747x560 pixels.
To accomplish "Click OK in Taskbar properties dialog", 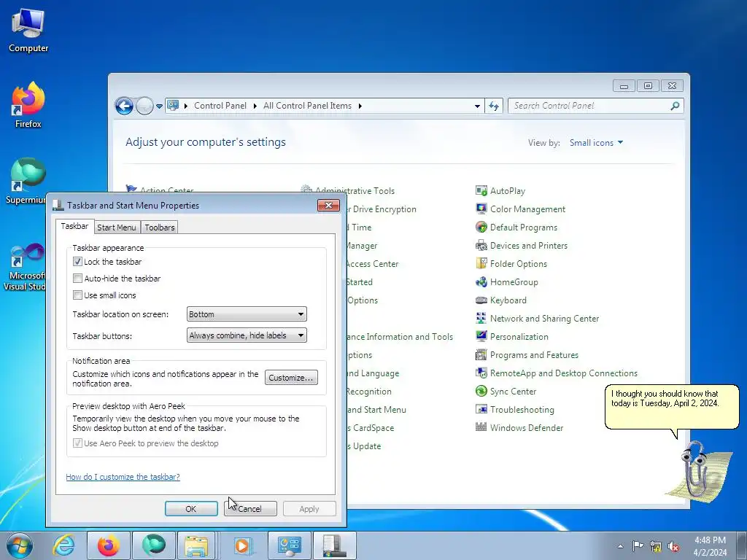I will click(191, 508).
